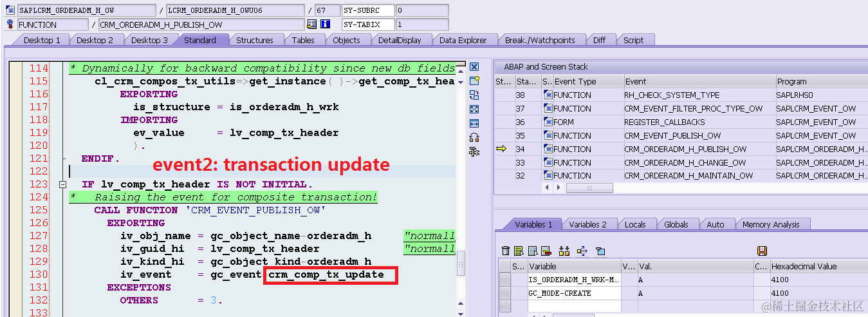The width and height of the screenshot is (868, 317).
Task: Switch to Desktop 1 tab
Action: pos(42,40)
